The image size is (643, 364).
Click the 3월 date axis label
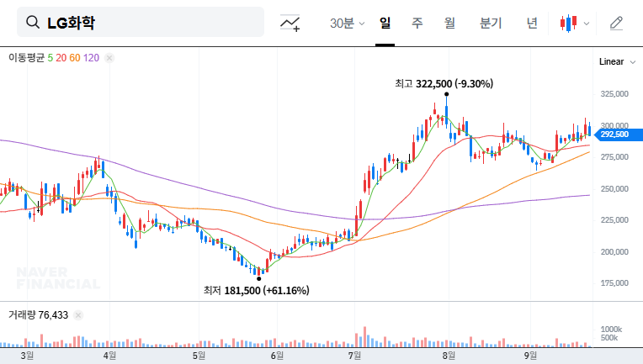tap(27, 356)
